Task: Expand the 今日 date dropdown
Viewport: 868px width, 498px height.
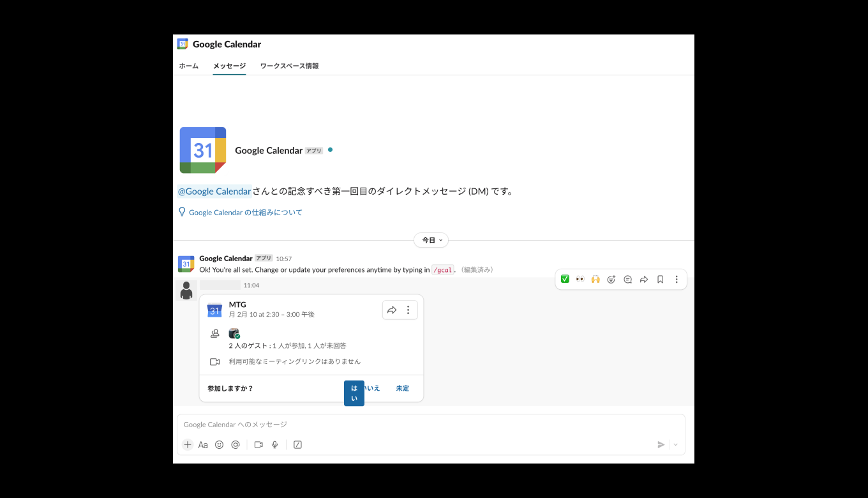Action: (431, 240)
